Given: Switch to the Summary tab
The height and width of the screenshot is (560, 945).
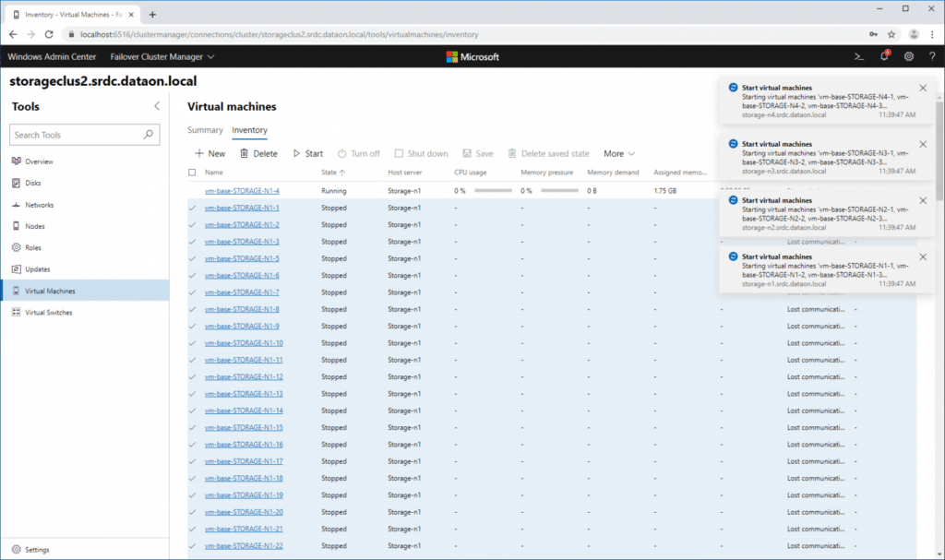Looking at the screenshot, I should tap(205, 130).
